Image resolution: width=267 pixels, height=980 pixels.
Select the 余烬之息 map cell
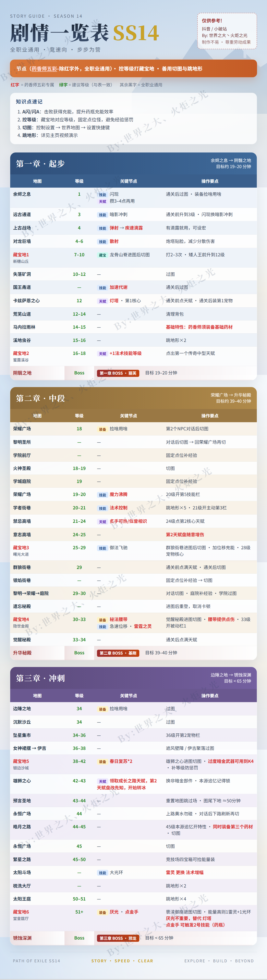22,194
